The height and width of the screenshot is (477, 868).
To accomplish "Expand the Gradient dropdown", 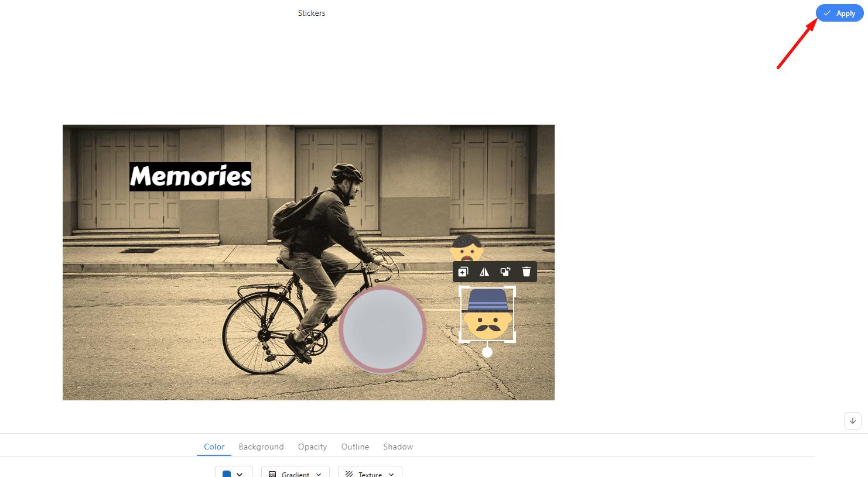I will pos(295,473).
